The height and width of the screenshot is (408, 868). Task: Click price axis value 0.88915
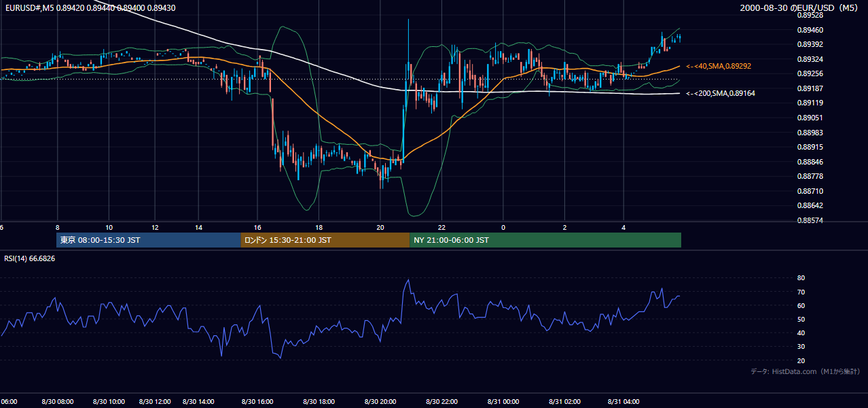click(x=810, y=147)
